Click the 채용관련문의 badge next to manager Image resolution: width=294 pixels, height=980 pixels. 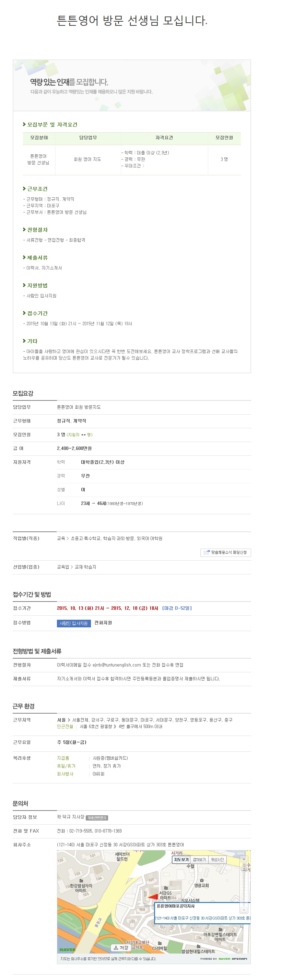(97, 817)
